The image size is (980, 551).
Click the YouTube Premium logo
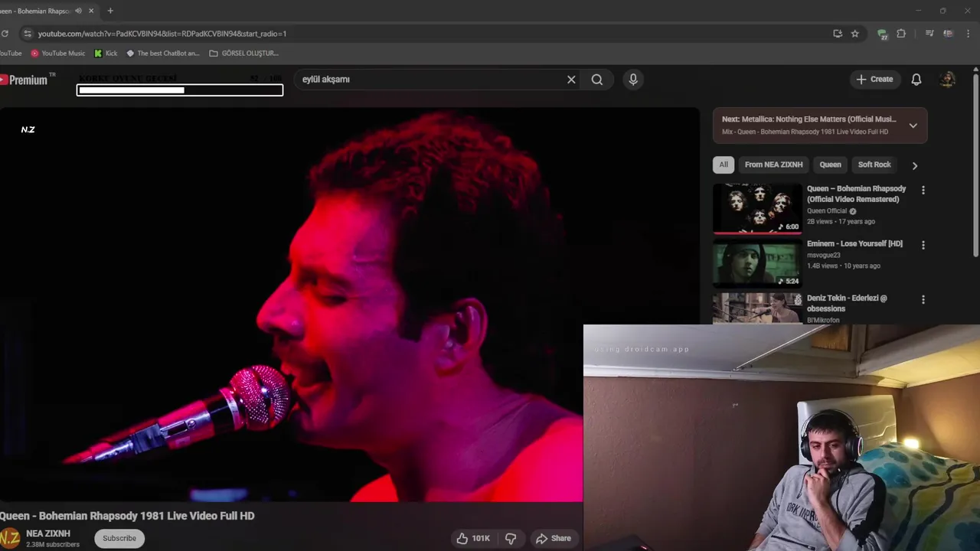(x=27, y=80)
